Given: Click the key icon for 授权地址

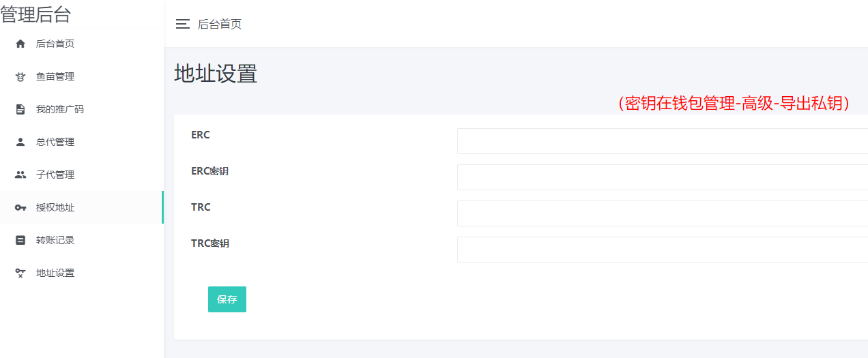Looking at the screenshot, I should 20,207.
